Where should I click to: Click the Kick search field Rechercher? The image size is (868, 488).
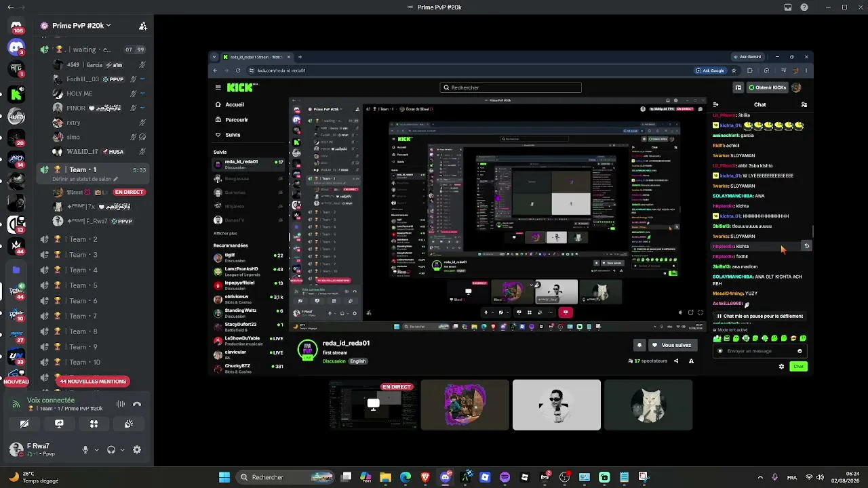[x=511, y=87]
